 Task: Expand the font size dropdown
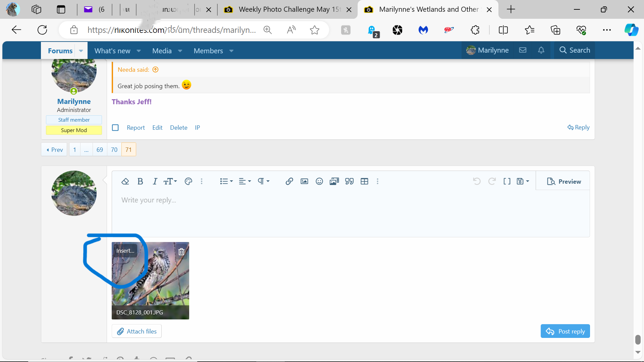(x=170, y=181)
